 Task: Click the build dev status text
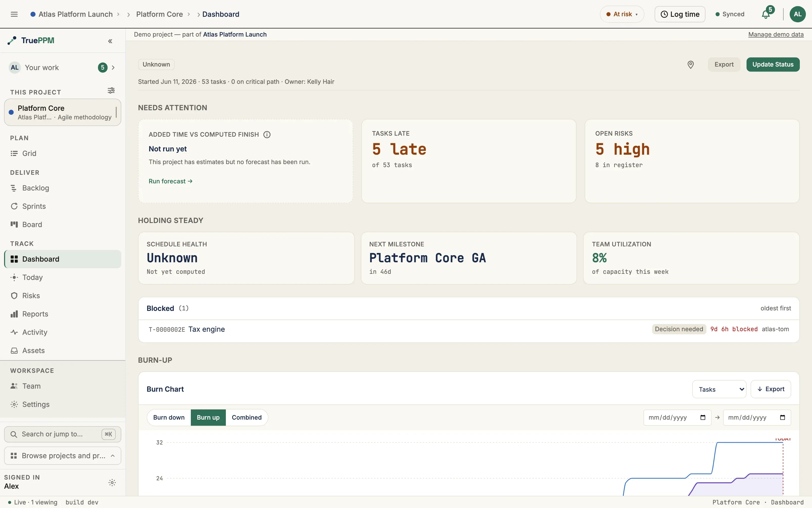click(82, 502)
